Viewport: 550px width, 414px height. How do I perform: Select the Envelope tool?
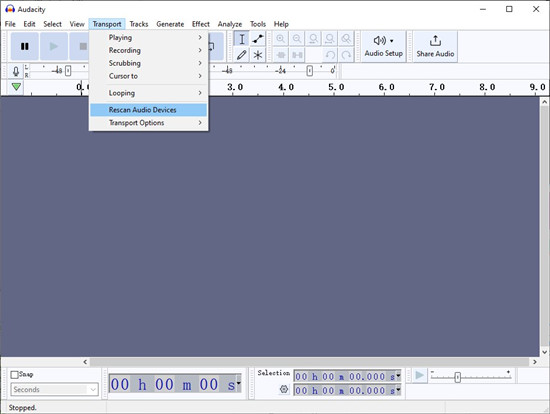(x=258, y=39)
